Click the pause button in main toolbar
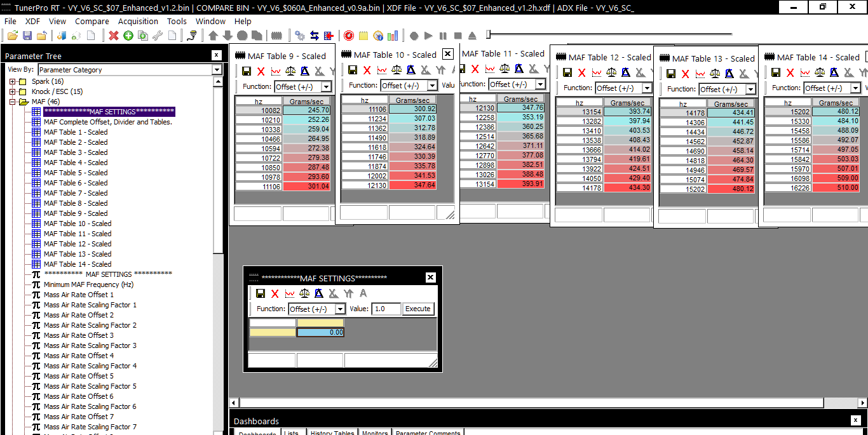Screen dimensions: 868x435 443,36
